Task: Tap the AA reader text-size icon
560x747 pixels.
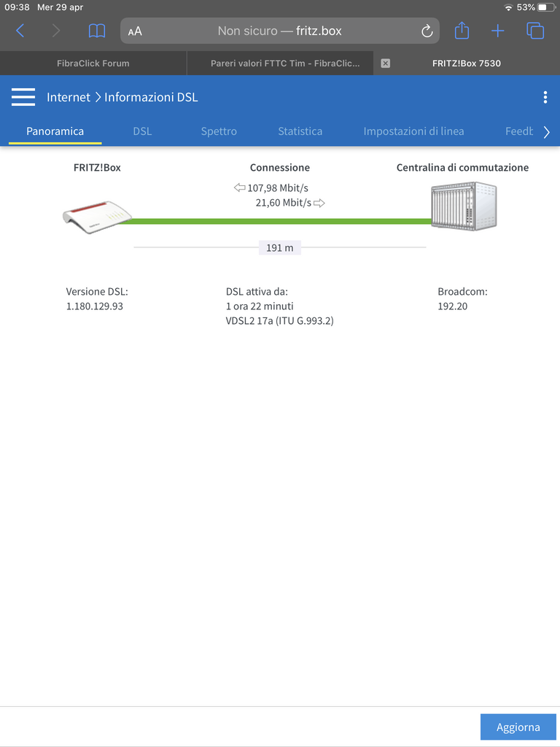Action: coord(135,31)
